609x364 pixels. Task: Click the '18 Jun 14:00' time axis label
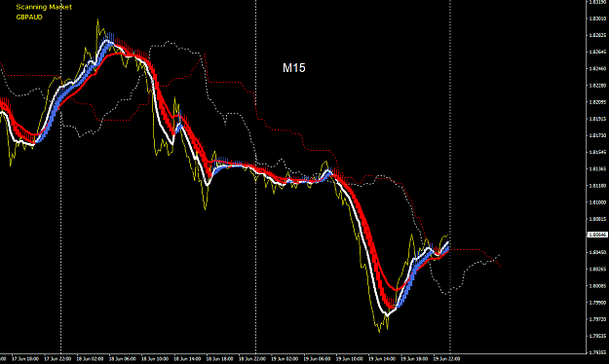tap(187, 359)
